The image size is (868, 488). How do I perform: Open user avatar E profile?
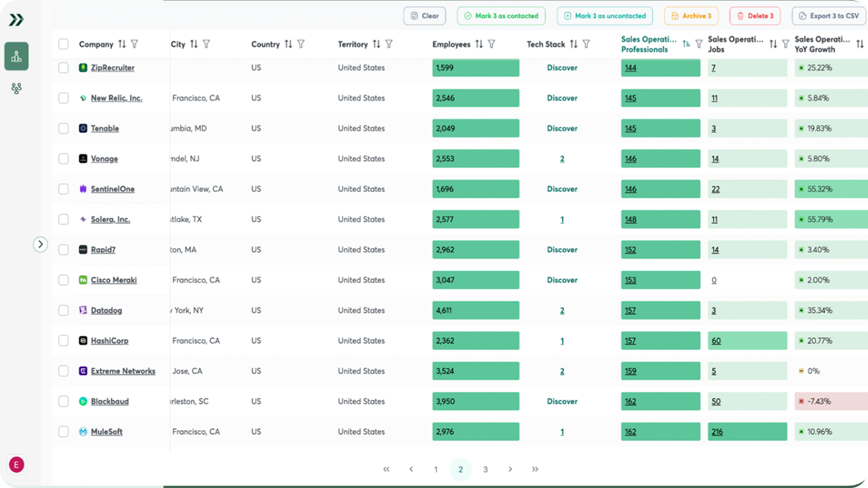point(16,465)
